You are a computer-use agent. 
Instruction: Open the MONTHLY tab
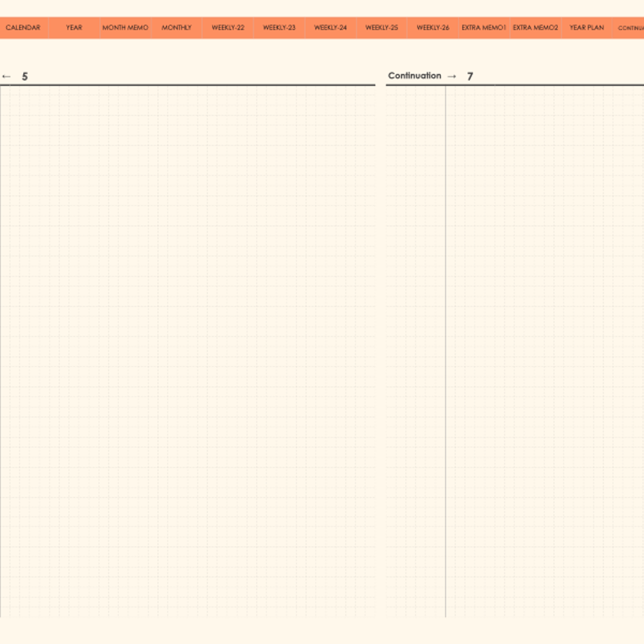176,27
